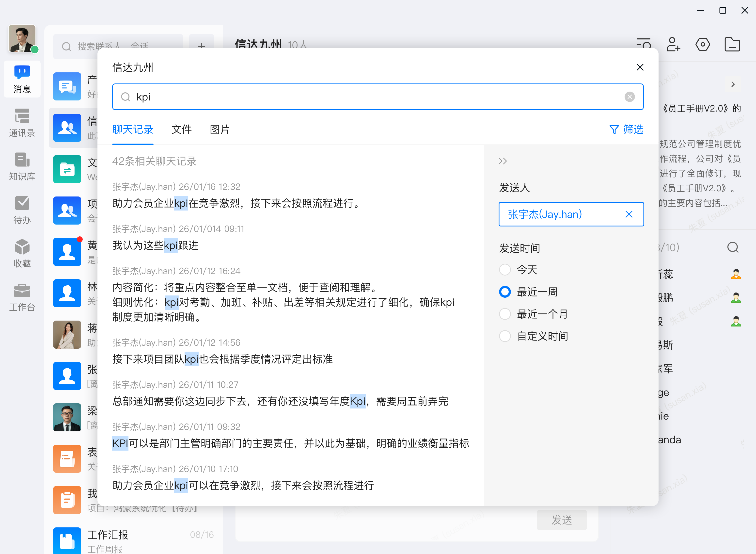This screenshot has width=756, height=554.
Task: Switch to the 文件 tab
Action: point(181,130)
